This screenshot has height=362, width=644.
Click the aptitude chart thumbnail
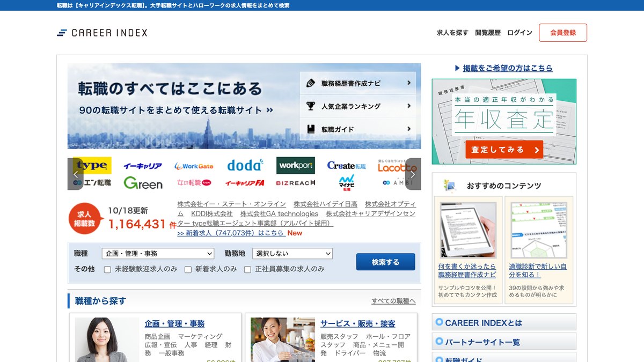pyautogui.click(x=539, y=230)
